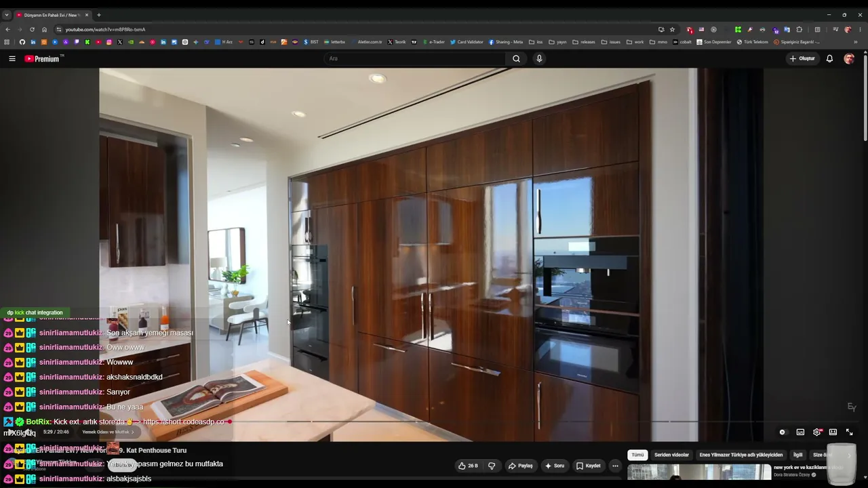Expand the mmo bookmark folder
Image resolution: width=868 pixels, height=488 pixels.
(x=658, y=42)
